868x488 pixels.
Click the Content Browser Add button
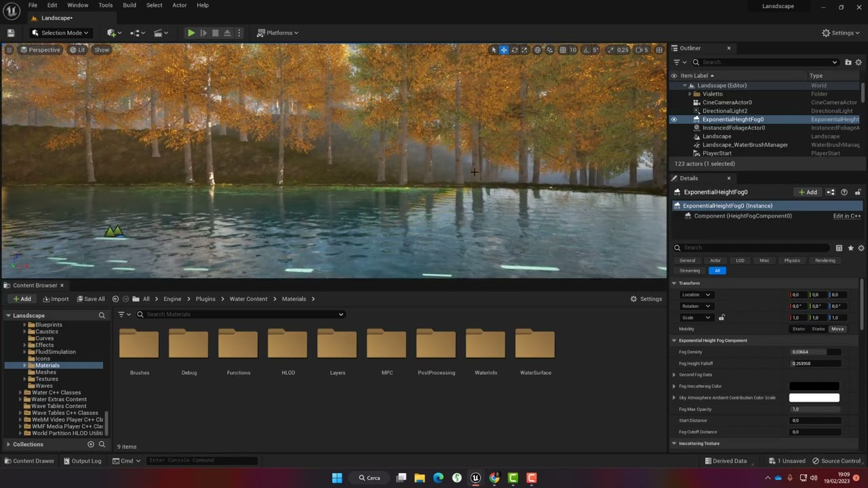22,299
